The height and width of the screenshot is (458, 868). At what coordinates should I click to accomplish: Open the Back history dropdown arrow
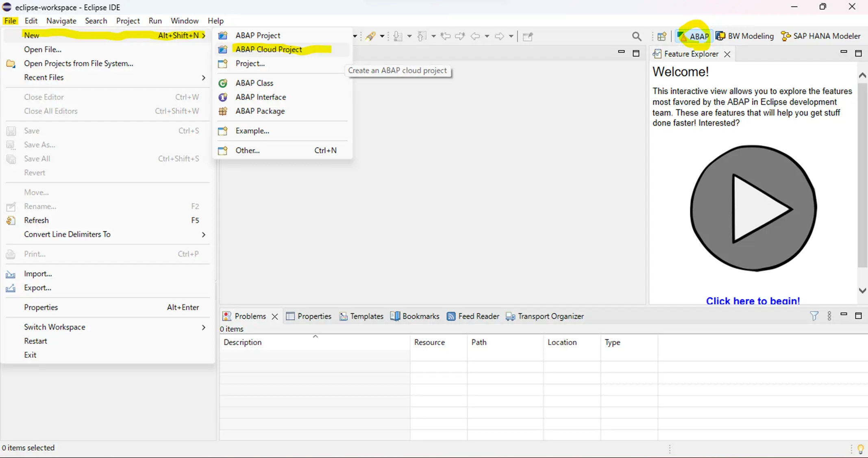[487, 36]
